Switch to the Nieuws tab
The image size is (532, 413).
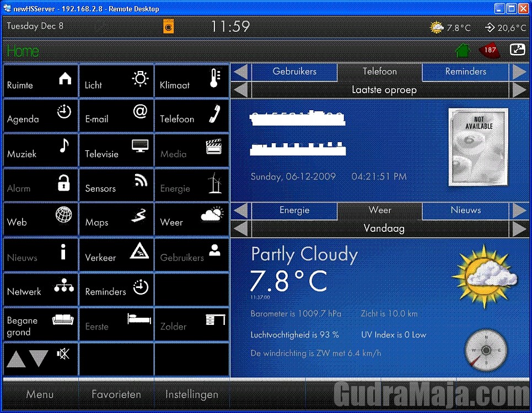point(465,210)
